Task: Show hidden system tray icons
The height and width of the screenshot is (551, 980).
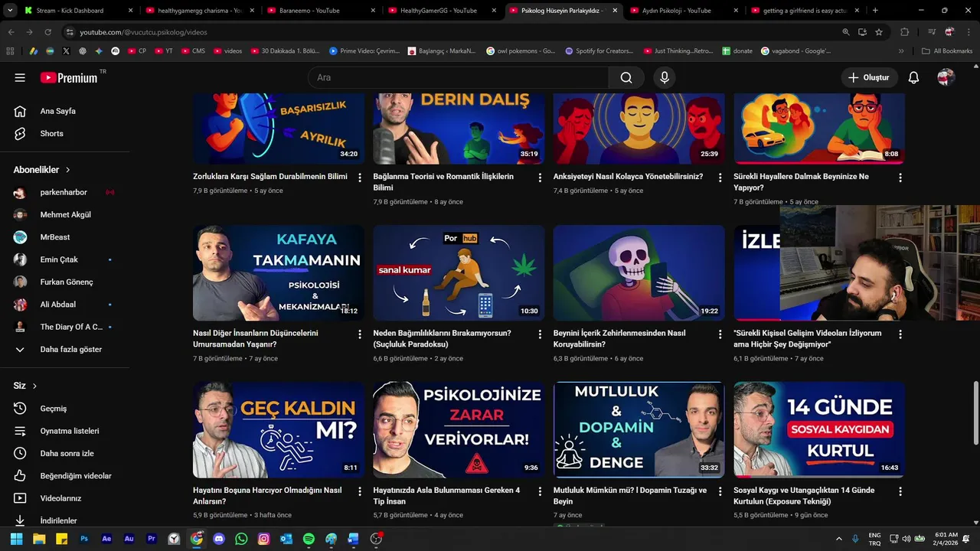Action: tap(838, 539)
